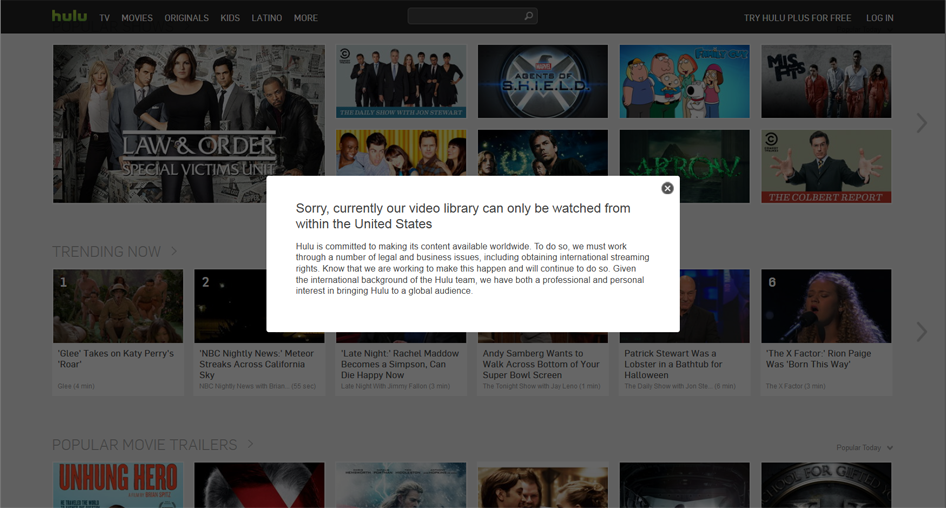Viewport: 946px width, 508px height.
Task: Close the region restriction dialog
Action: click(667, 188)
